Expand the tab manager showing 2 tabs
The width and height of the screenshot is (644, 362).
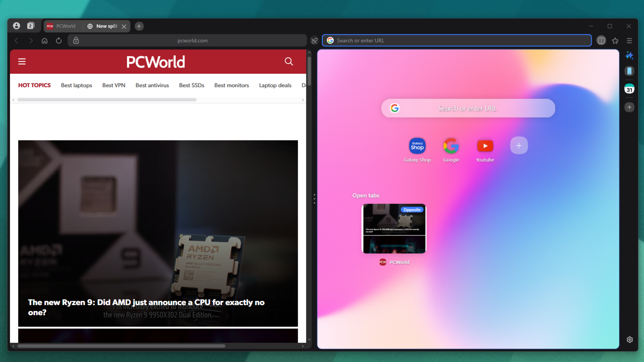(30, 25)
